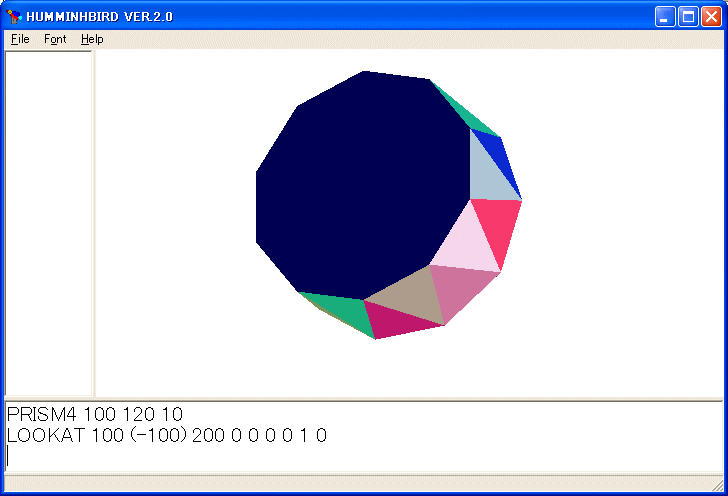Close the HUMMINHBIRD window
Screen dimensions: 728x496
pos(711,17)
